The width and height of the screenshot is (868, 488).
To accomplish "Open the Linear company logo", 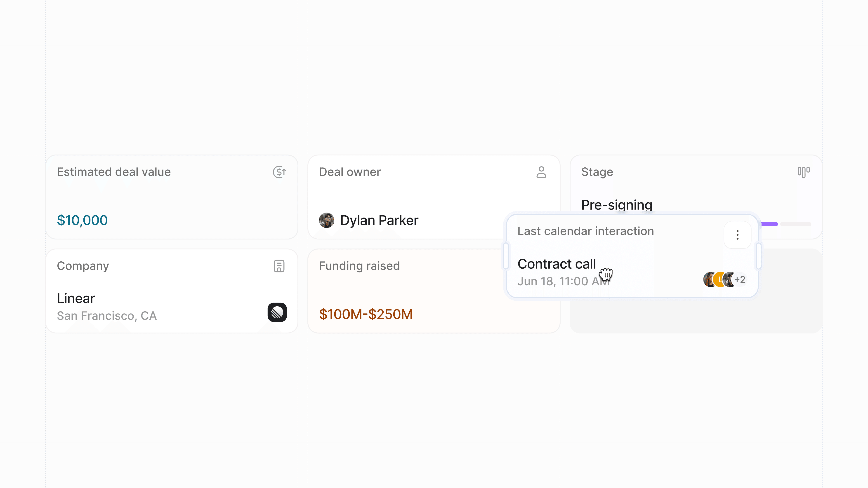I will (x=277, y=312).
